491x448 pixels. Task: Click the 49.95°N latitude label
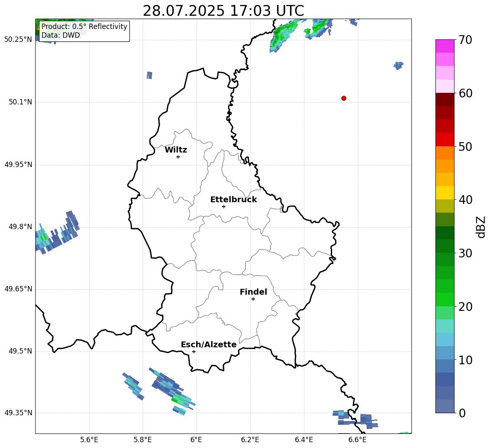coord(18,164)
